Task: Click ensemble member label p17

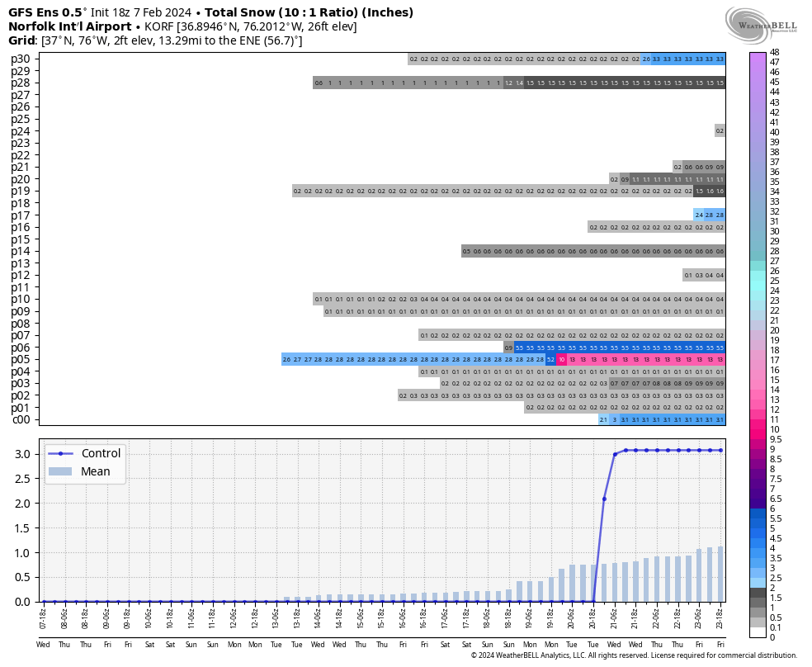Action: coord(21,215)
